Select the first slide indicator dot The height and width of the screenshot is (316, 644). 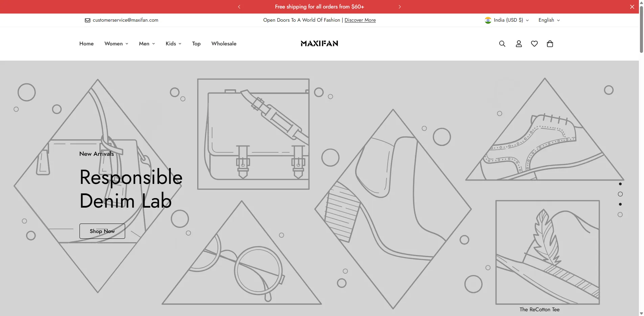(x=620, y=184)
